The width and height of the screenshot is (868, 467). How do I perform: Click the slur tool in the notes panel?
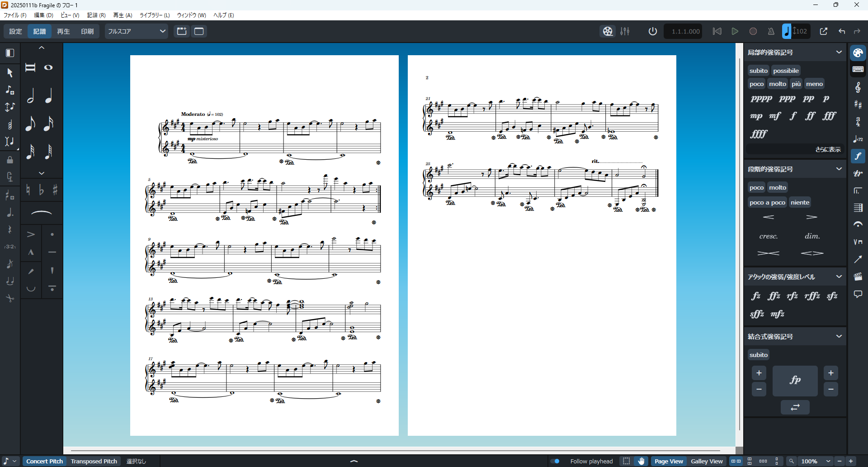point(42,213)
